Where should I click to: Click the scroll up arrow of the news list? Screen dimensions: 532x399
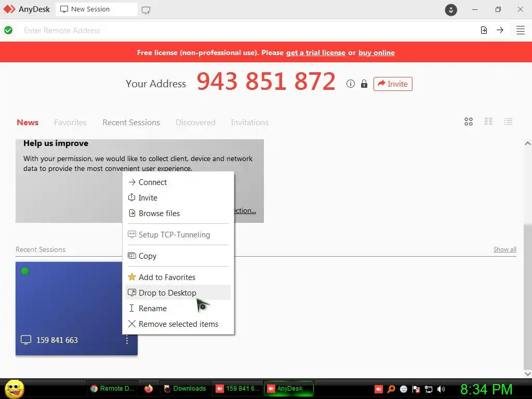point(528,143)
